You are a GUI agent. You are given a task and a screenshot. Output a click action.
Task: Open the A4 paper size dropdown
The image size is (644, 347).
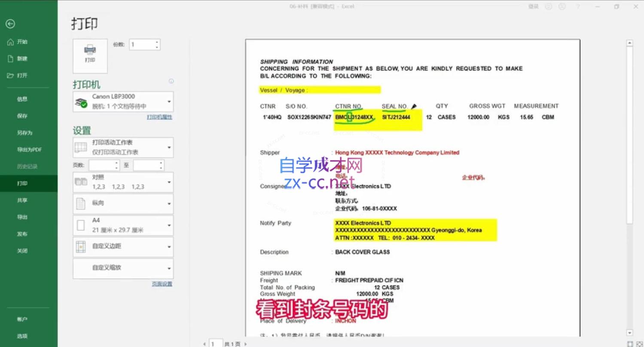point(123,225)
